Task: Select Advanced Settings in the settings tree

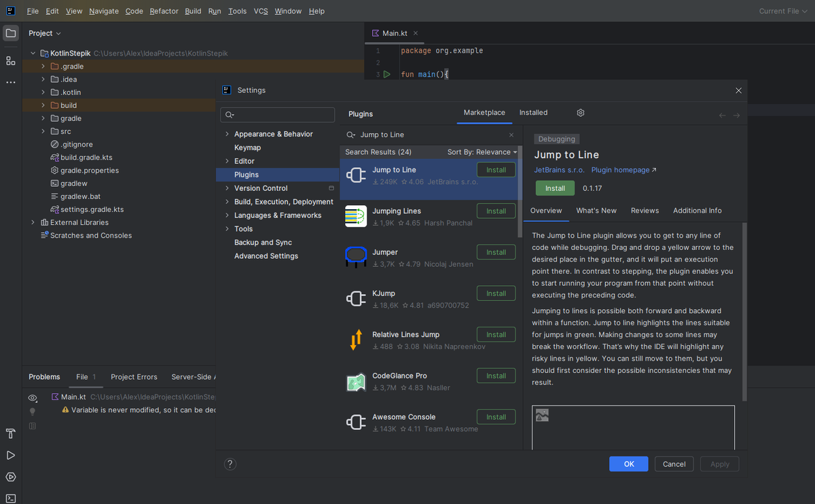Action: [x=266, y=256]
